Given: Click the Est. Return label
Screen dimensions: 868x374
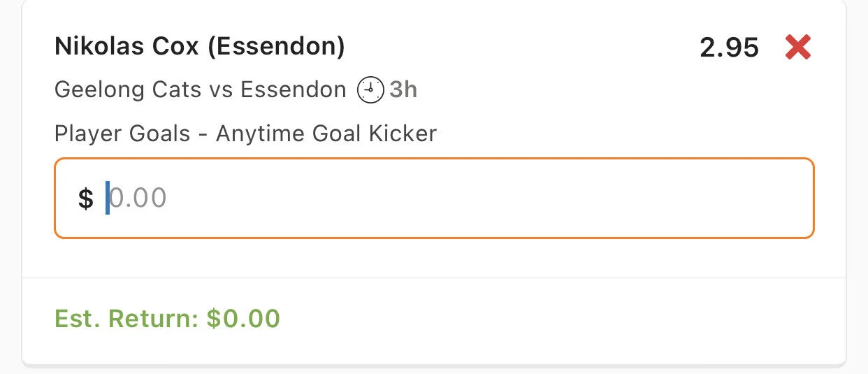Looking at the screenshot, I should [127, 319].
